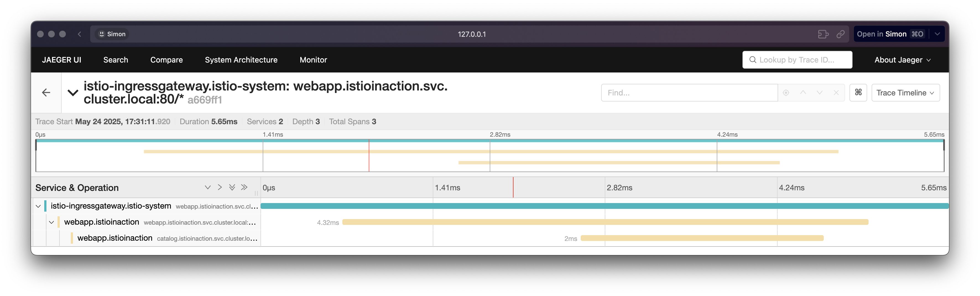Clear the find search with X icon
This screenshot has height=296, width=980.
click(836, 92)
